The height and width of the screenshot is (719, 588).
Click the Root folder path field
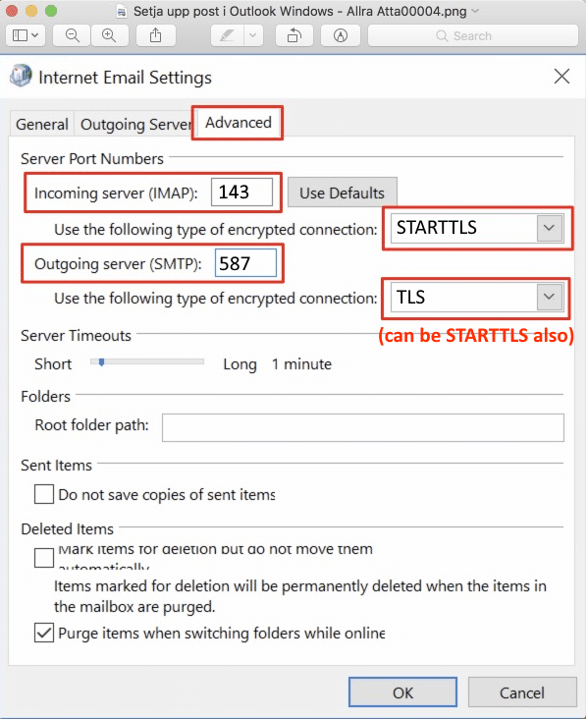click(363, 427)
